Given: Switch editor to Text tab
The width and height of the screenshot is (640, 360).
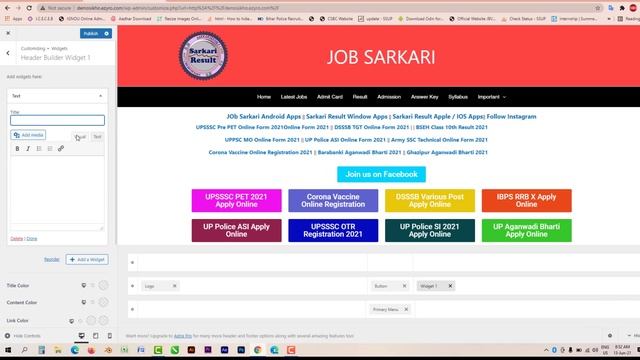Looking at the screenshot, I should [x=97, y=137].
